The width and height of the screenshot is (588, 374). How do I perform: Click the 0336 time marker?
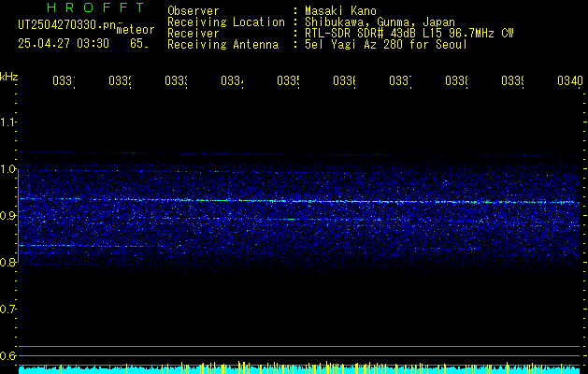coord(344,80)
